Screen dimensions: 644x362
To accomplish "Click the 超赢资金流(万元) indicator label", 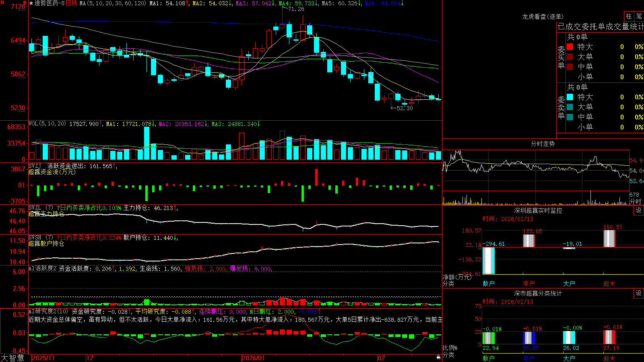I will click(52, 172).
